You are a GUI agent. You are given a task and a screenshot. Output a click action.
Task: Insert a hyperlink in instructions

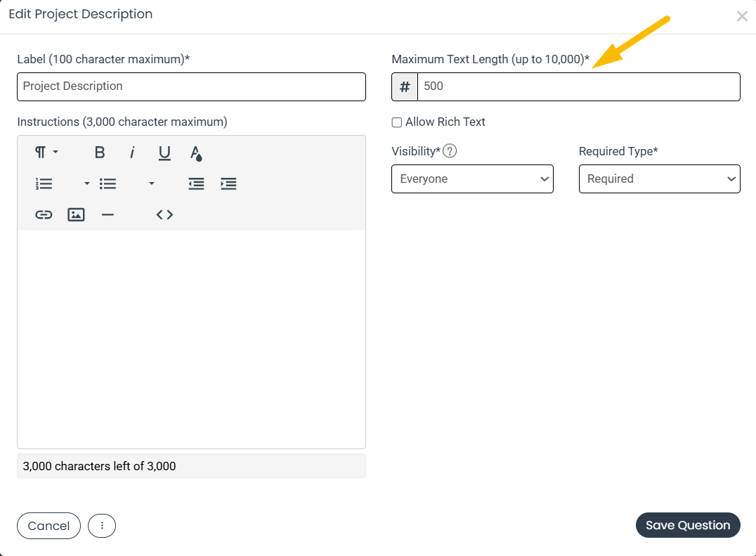coord(44,214)
